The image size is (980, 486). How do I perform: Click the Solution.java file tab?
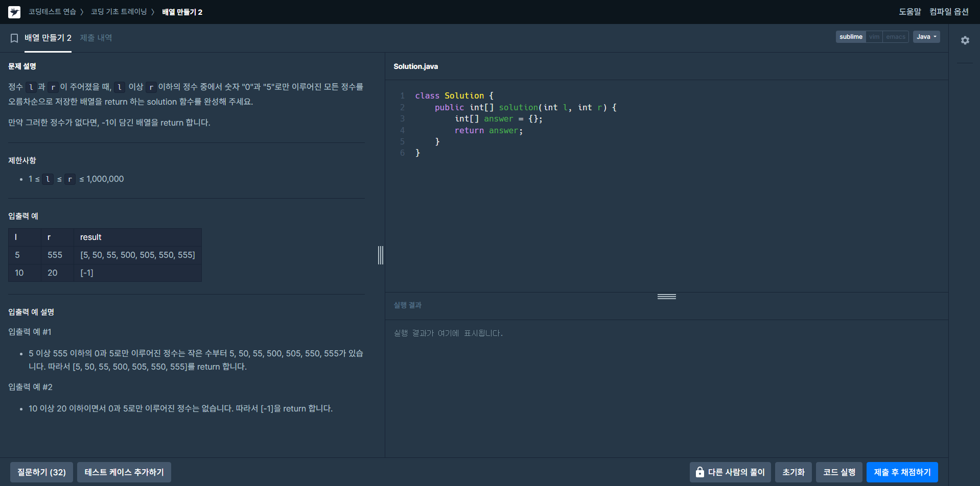pyautogui.click(x=415, y=66)
